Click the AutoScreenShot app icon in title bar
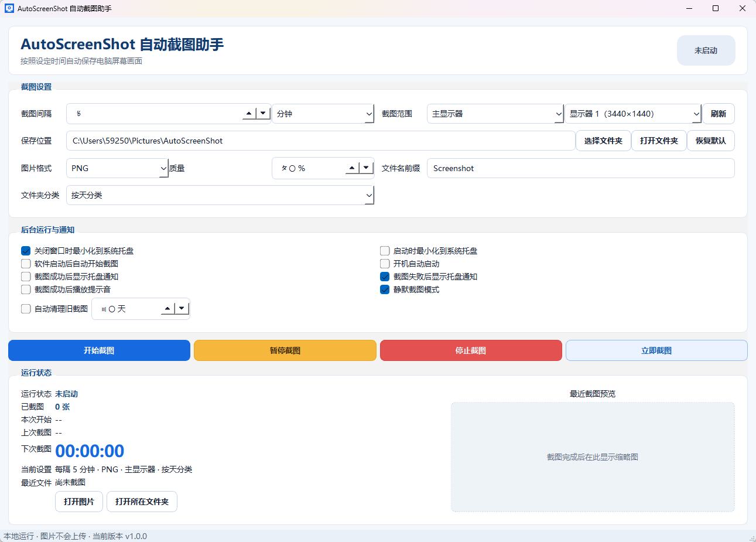This screenshot has width=756, height=542. click(x=9, y=8)
